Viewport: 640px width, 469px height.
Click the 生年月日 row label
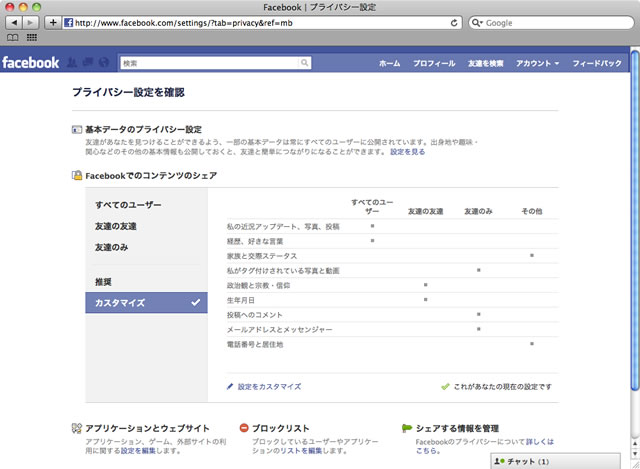tap(241, 300)
